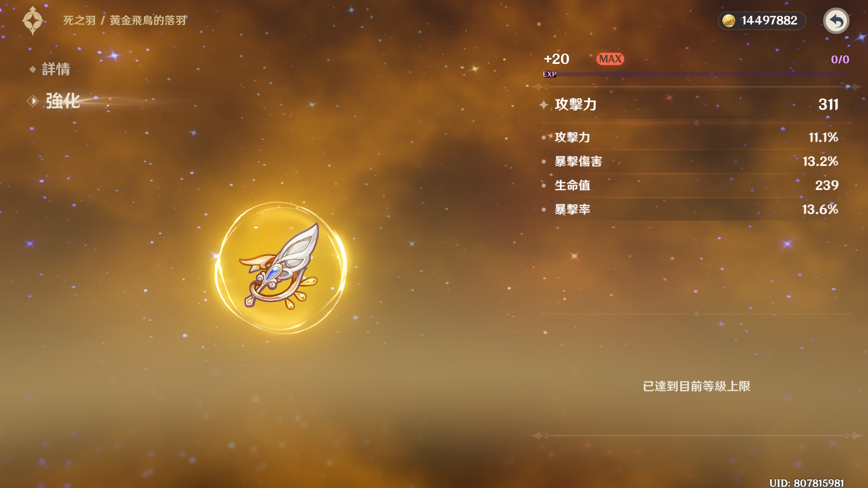Viewport: 868px width, 488px height.
Task: Click the diamond bullet beside 詳情
Action: click(x=33, y=69)
